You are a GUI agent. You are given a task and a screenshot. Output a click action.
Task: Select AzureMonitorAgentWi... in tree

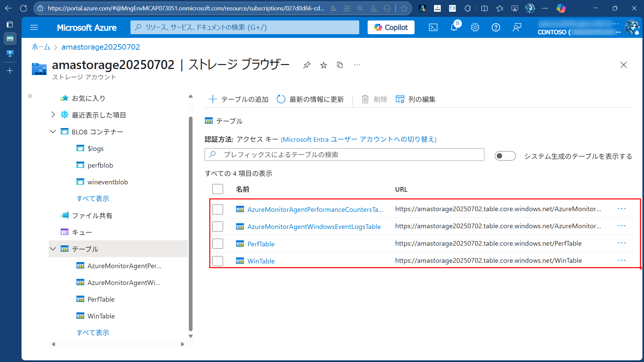(x=124, y=283)
